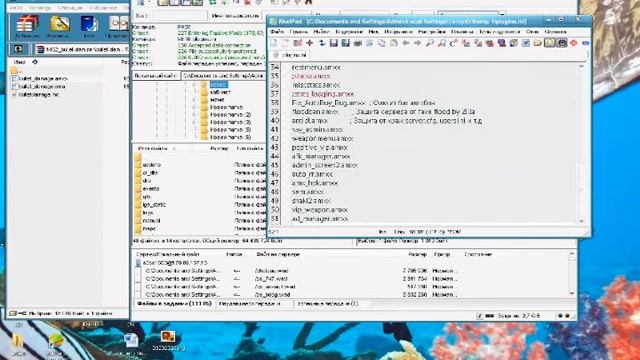Select 'Новая папка (3)' in FileZilla tree
The height and width of the screenshot is (360, 640).
pyautogui.click(x=230, y=122)
